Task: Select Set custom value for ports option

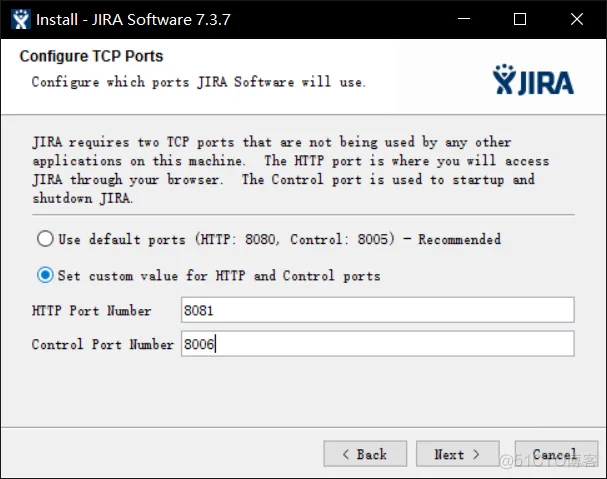Action: pyautogui.click(x=45, y=275)
